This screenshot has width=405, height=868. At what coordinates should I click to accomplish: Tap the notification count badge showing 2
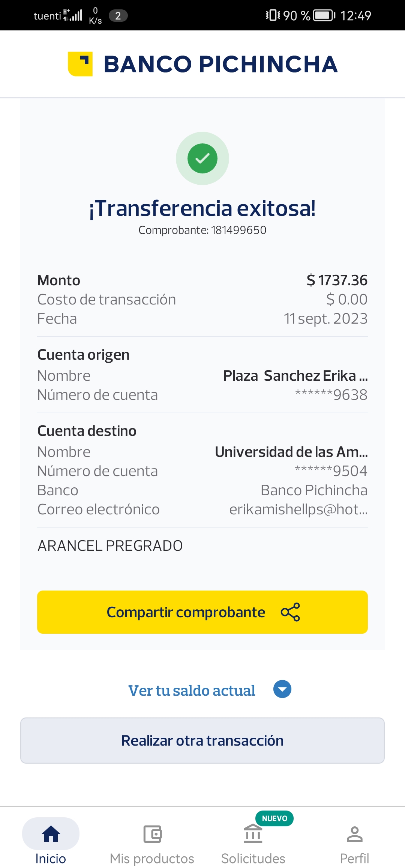(118, 15)
